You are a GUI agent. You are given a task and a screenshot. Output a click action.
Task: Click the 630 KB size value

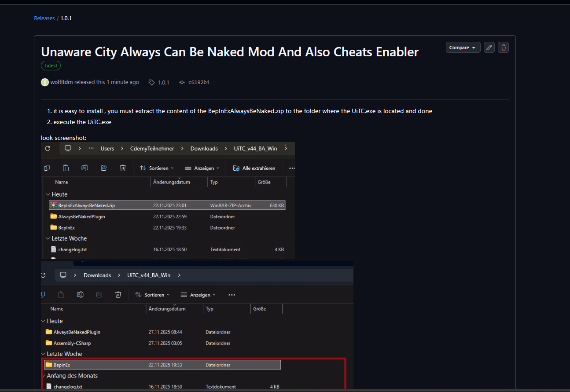coord(277,205)
